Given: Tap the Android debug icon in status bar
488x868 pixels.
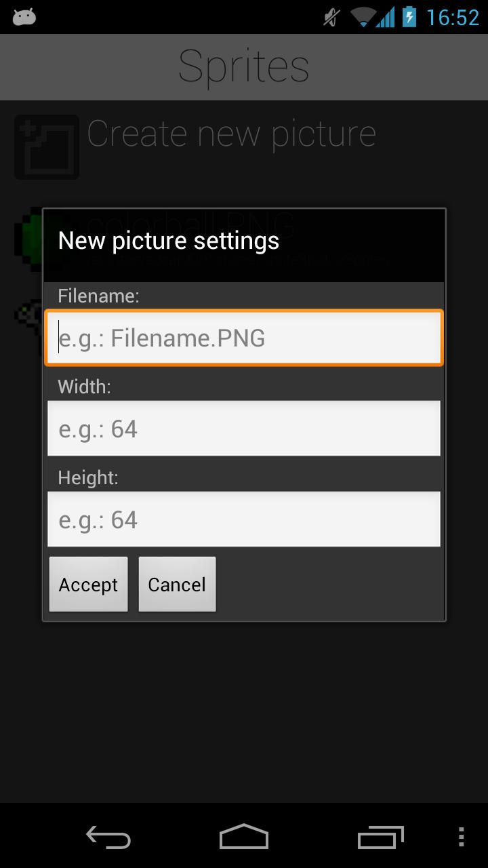Looking at the screenshot, I should pos(24,16).
